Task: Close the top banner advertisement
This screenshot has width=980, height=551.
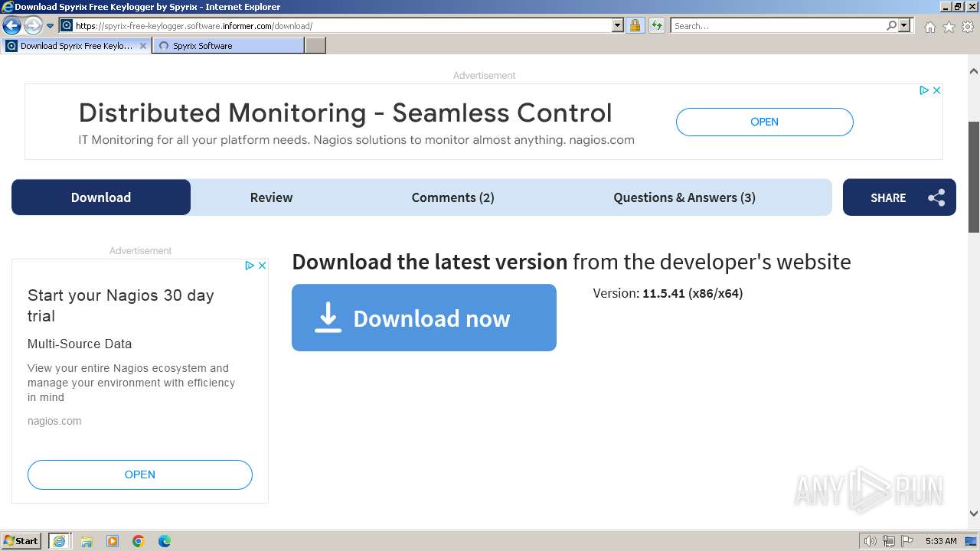Action: pyautogui.click(x=936, y=90)
